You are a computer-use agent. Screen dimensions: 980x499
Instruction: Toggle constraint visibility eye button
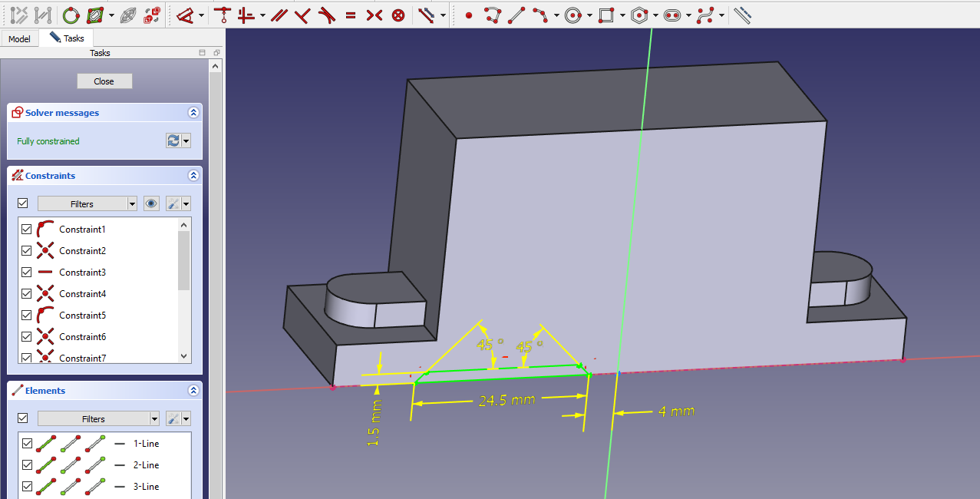point(152,203)
